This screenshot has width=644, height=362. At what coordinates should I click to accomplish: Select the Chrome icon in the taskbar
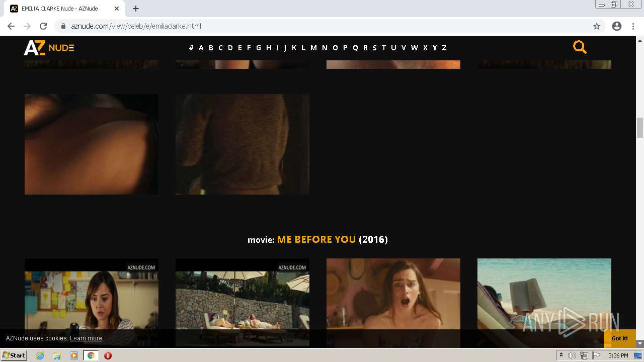coord(91,355)
